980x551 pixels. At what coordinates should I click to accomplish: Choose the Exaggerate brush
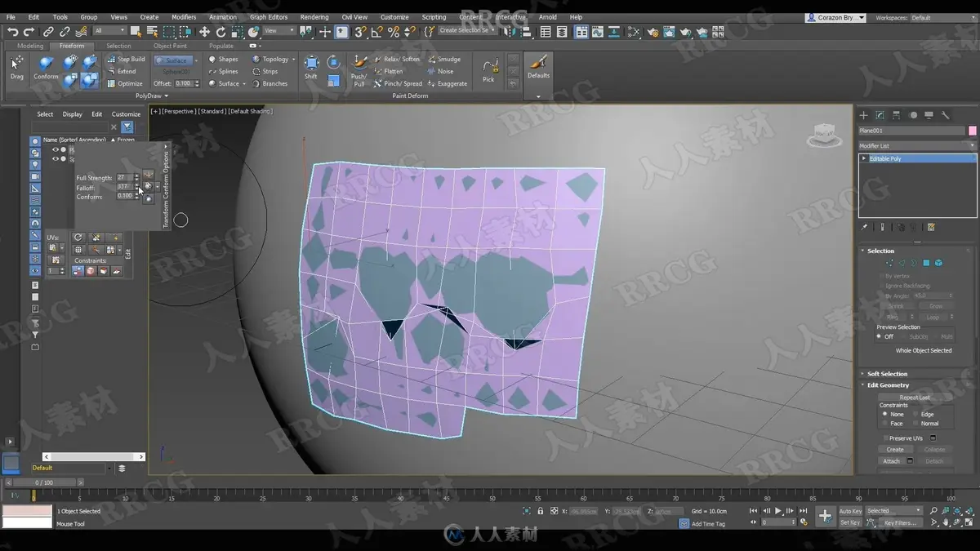(447, 83)
